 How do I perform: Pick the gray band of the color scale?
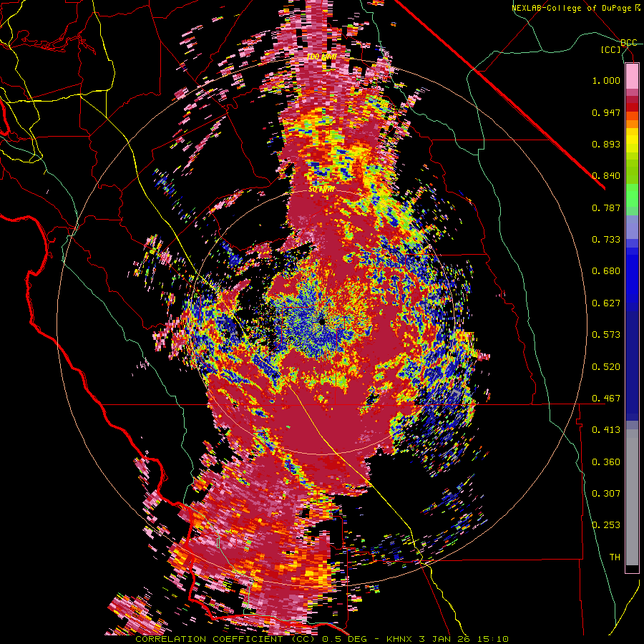(632, 497)
